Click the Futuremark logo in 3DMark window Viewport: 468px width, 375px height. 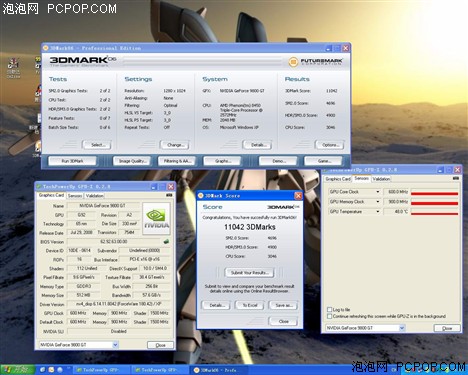[315, 62]
